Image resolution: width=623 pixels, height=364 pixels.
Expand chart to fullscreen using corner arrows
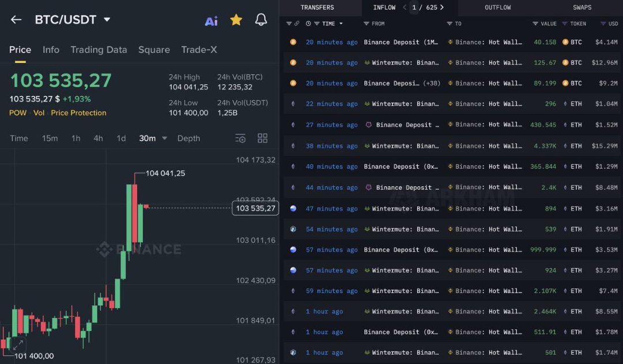[x=18, y=344]
